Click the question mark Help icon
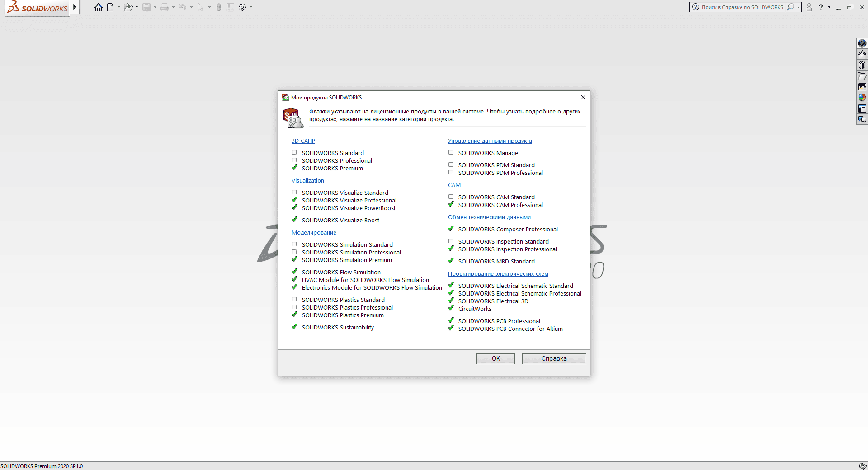The image size is (868, 470). coord(821,7)
